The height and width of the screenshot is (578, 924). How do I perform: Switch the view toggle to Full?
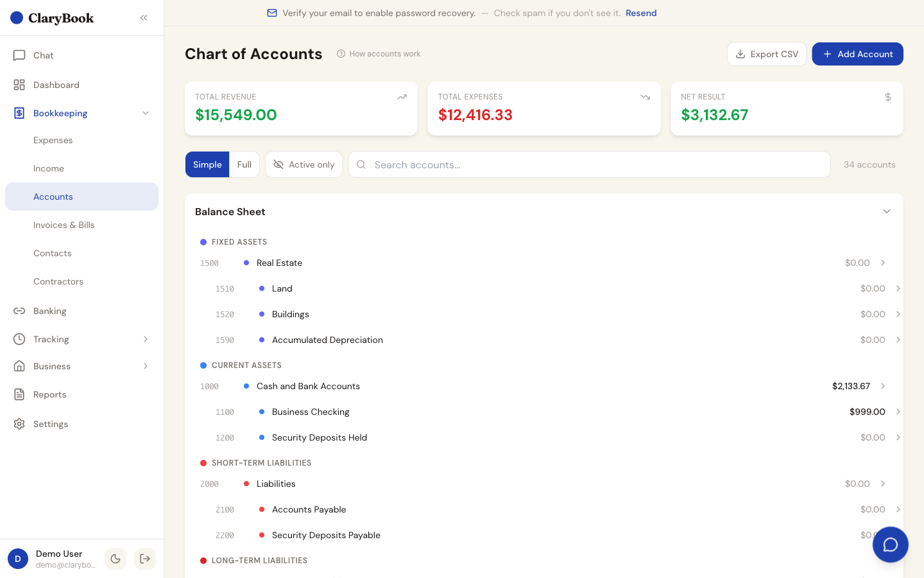pos(244,164)
